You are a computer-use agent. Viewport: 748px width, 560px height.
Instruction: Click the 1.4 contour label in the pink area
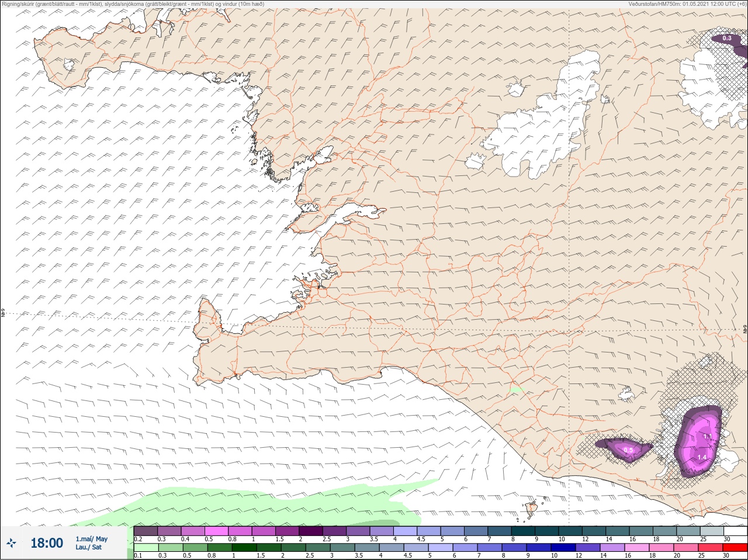pos(702,457)
